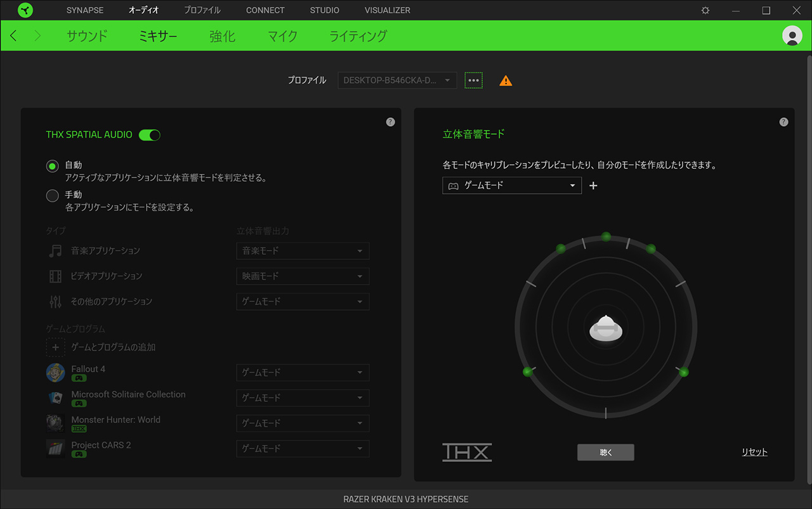812x509 pixels.
Task: Click the other applications sliders icon
Action: 55,302
